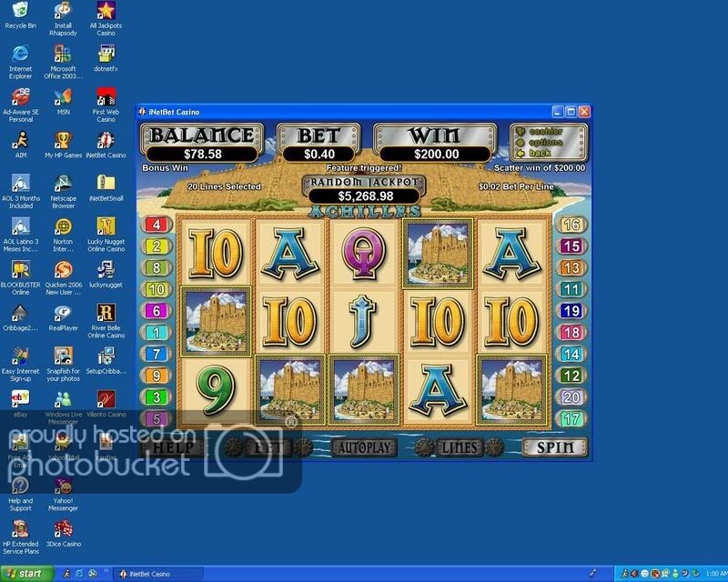
Task: Open the iNetBetSmall folder icon
Action: click(x=106, y=188)
